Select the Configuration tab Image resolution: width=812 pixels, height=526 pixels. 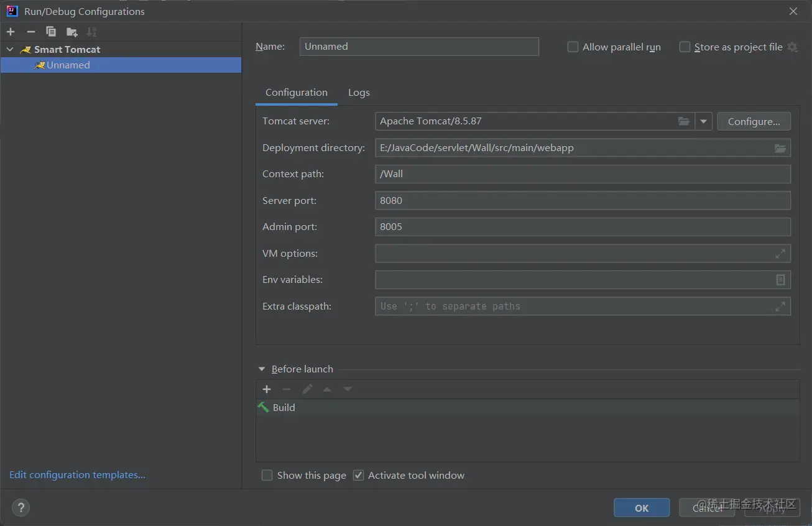tap(296, 93)
